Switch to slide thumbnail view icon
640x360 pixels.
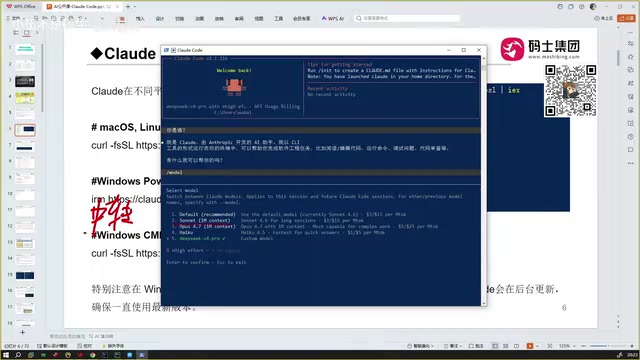pos(27,33)
